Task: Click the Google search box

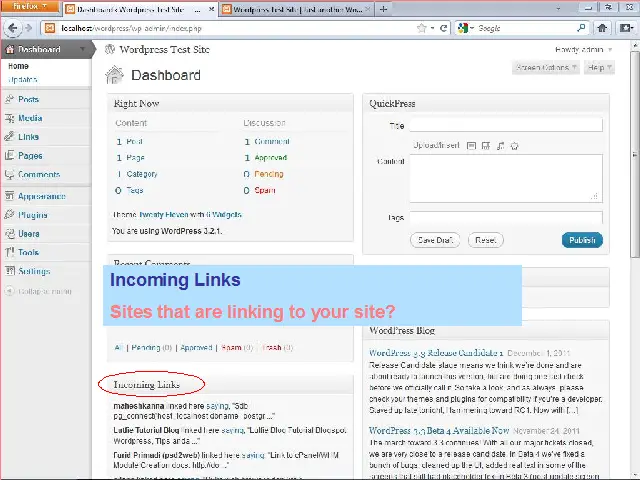Action: click(527, 28)
